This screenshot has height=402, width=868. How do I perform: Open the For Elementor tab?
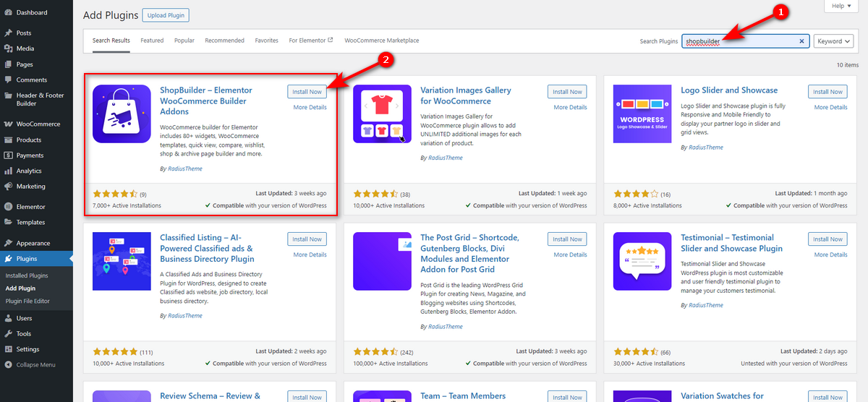[x=311, y=40]
